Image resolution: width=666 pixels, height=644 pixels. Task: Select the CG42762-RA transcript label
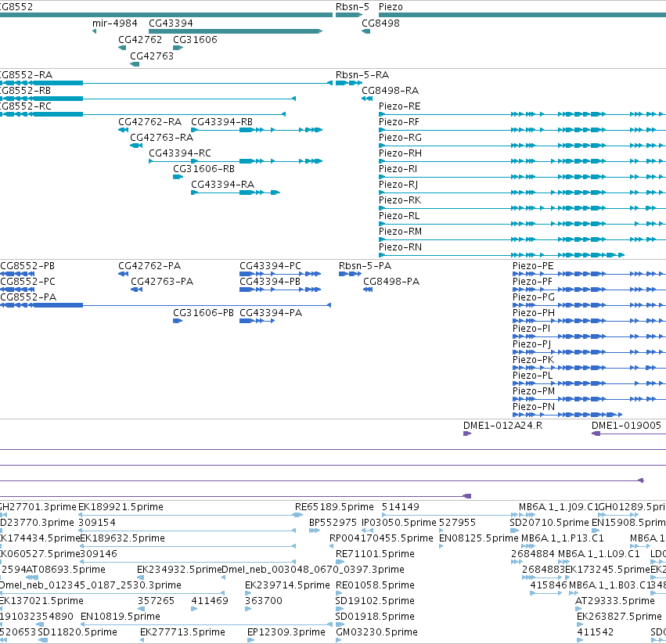(149, 122)
